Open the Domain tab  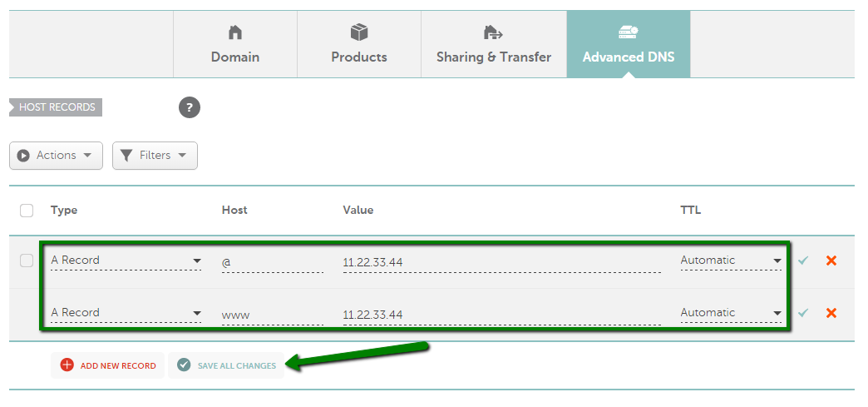tap(235, 44)
